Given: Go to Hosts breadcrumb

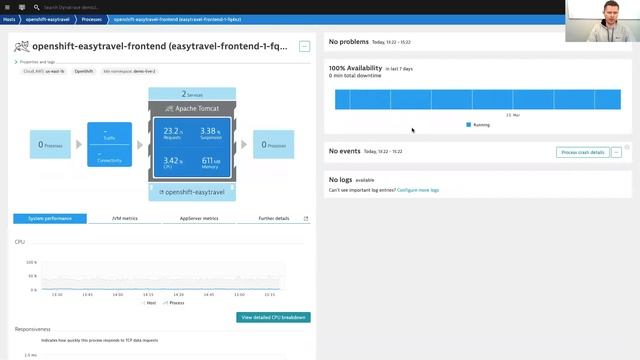Looking at the screenshot, I should click(x=9, y=19).
